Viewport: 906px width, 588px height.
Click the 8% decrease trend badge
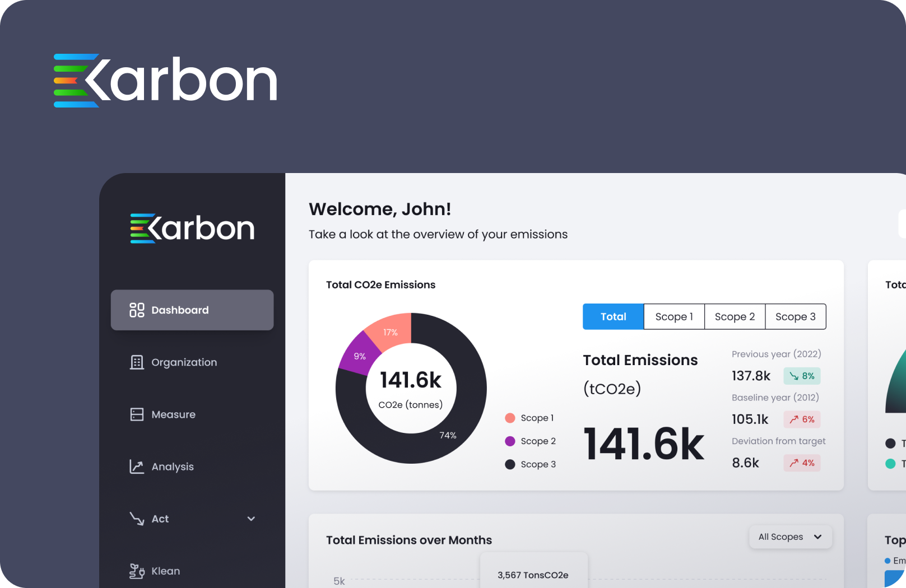click(x=802, y=376)
